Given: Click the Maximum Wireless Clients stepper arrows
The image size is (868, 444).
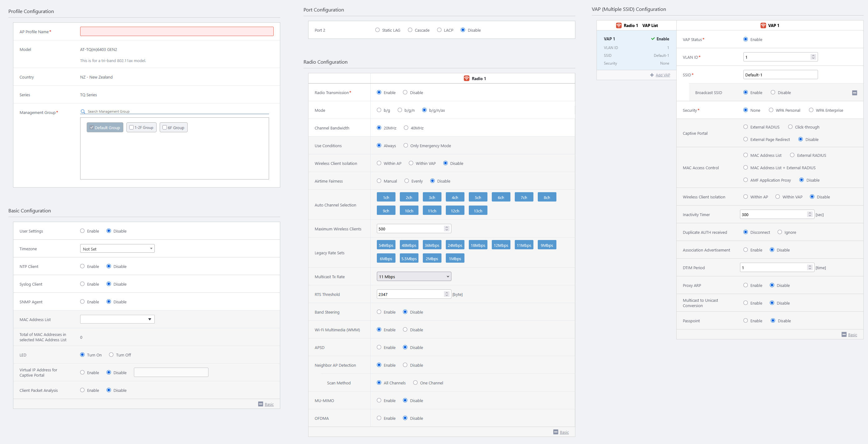Looking at the screenshot, I should pyautogui.click(x=447, y=229).
